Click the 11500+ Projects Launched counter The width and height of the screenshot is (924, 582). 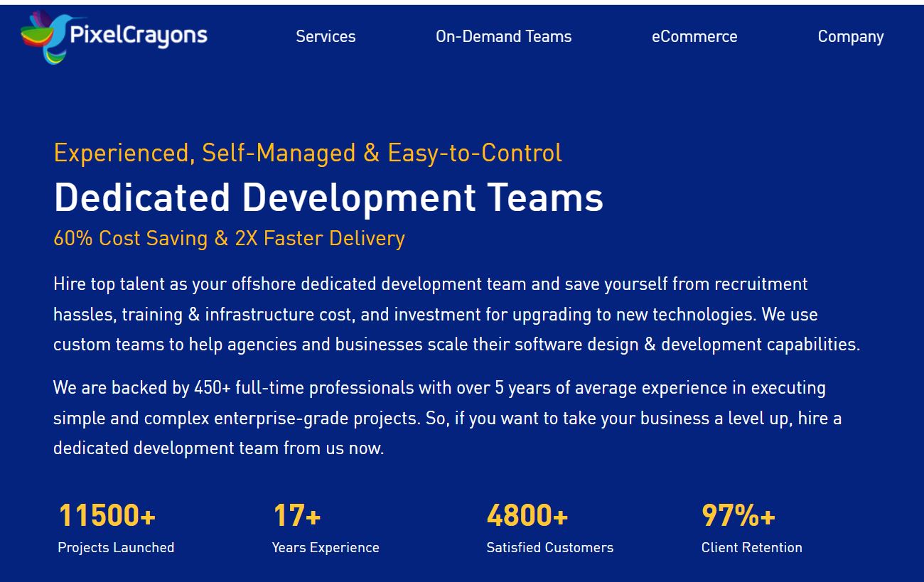tap(105, 515)
